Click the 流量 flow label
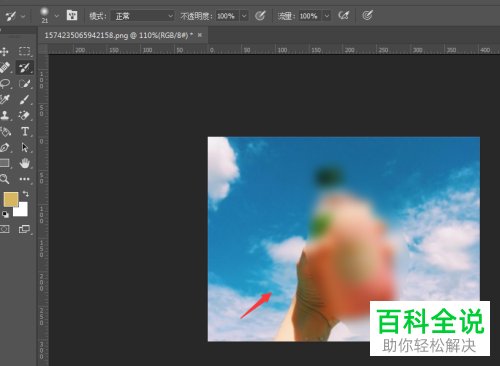This screenshot has height=366, width=500. click(x=286, y=16)
